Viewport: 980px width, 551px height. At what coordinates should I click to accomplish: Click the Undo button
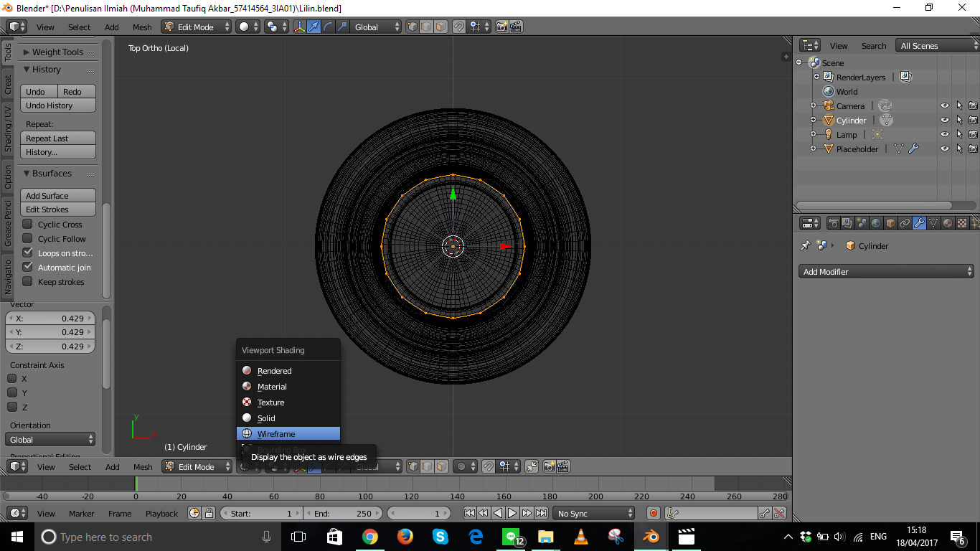[39, 91]
